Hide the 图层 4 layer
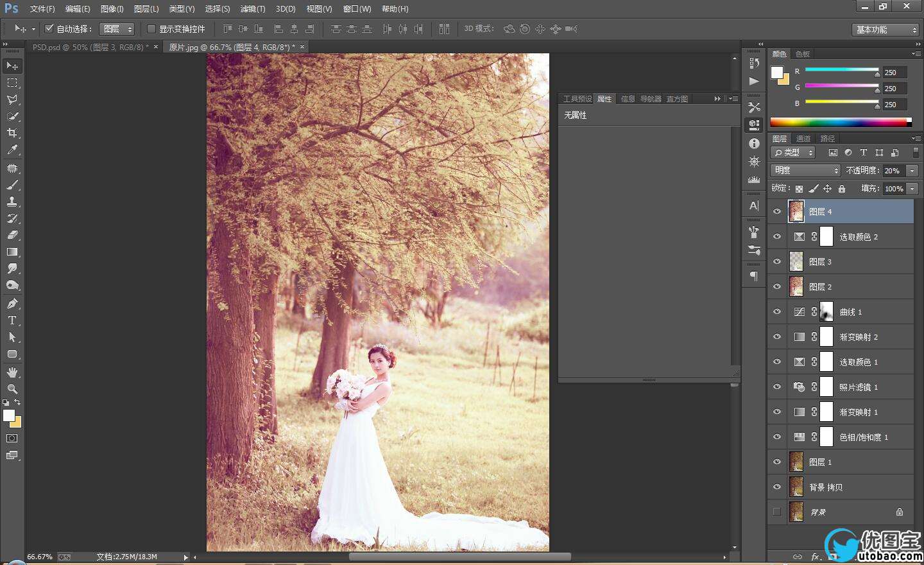924x565 pixels. 777,212
